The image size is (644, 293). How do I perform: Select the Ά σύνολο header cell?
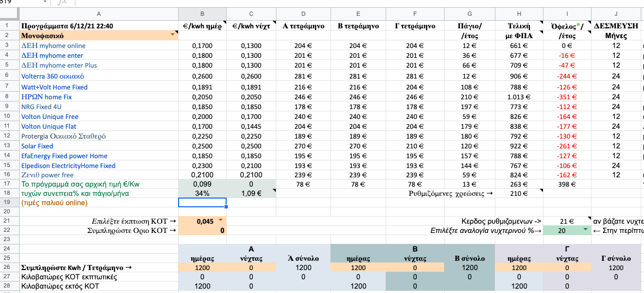[x=303, y=259]
